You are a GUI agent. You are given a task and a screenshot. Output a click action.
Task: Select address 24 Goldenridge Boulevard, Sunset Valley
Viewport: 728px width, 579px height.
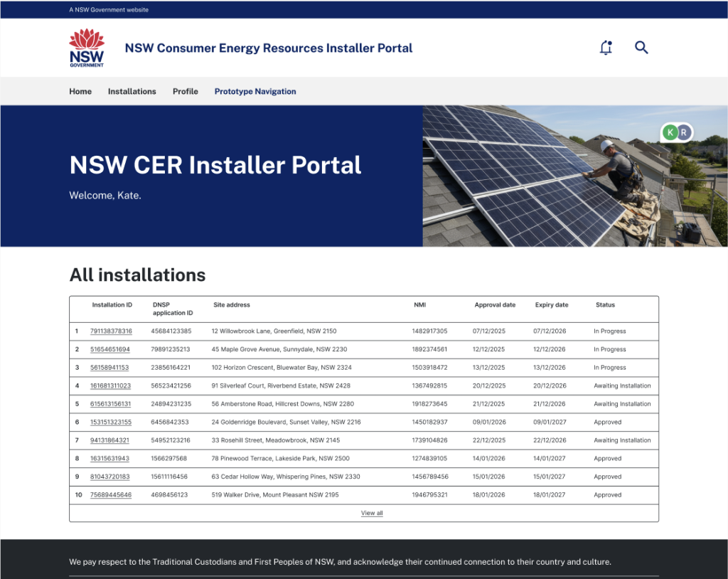[286, 422]
